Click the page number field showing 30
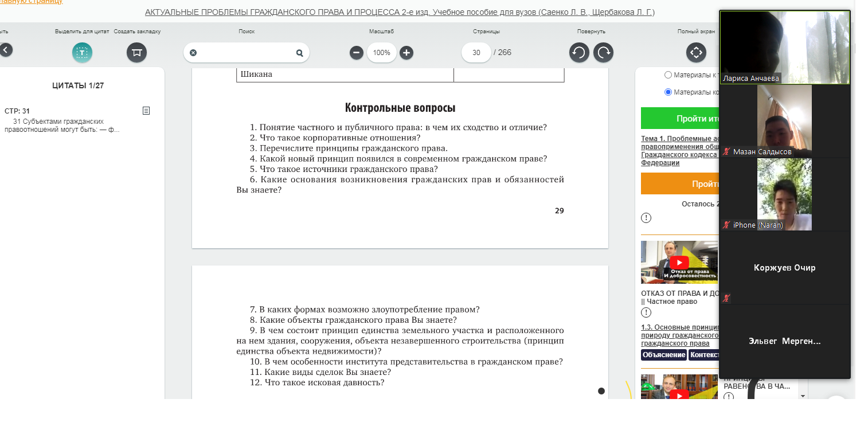 pyautogui.click(x=476, y=53)
